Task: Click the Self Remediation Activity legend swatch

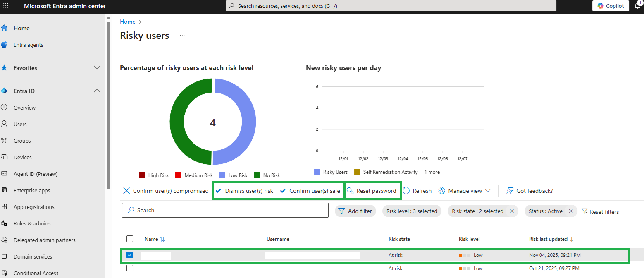Action: [x=358, y=172]
